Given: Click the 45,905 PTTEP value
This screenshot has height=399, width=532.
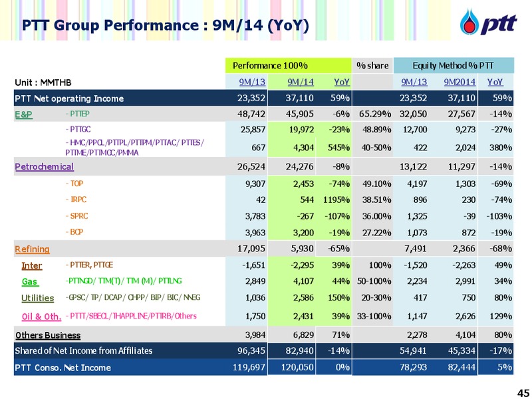Looking at the screenshot, I should tap(300, 114).
